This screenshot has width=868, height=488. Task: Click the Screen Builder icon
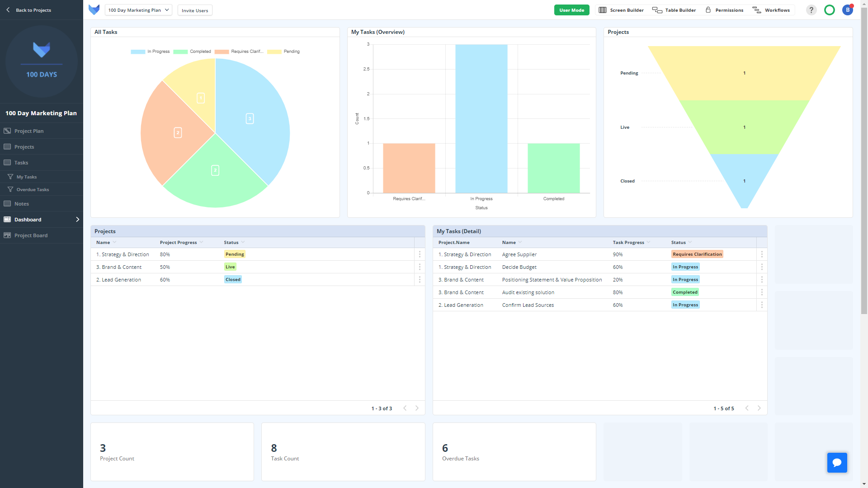pyautogui.click(x=603, y=10)
